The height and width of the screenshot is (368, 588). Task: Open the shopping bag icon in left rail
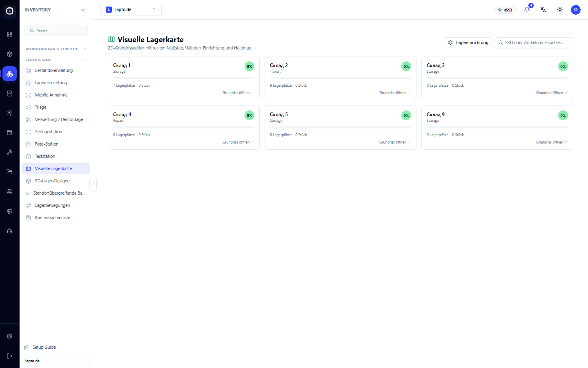click(9, 93)
